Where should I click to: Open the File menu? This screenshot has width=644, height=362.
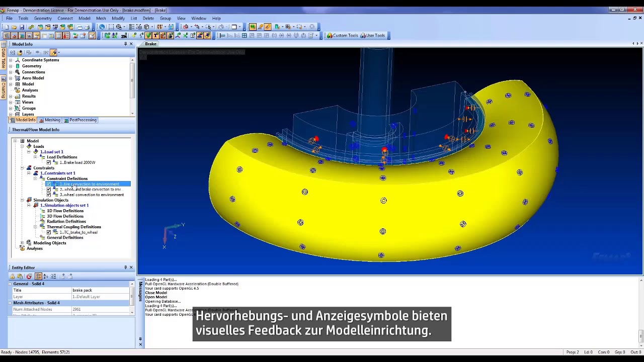tap(9, 18)
